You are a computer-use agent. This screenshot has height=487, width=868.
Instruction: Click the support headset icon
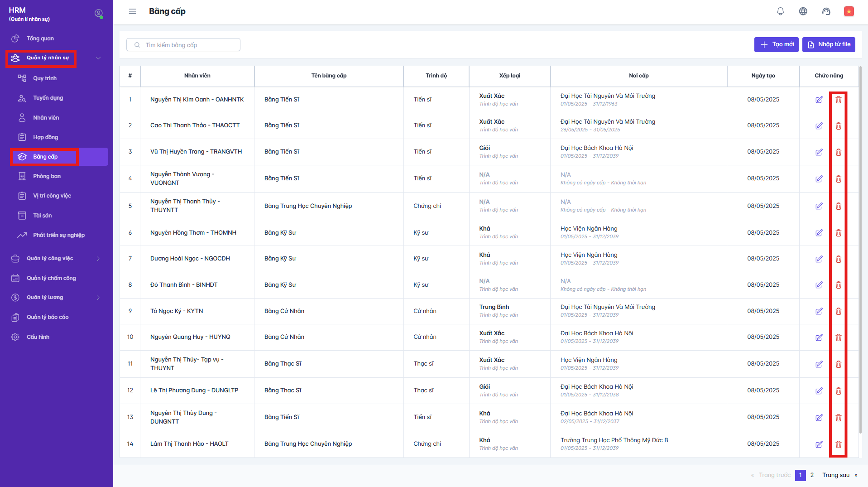[826, 11]
